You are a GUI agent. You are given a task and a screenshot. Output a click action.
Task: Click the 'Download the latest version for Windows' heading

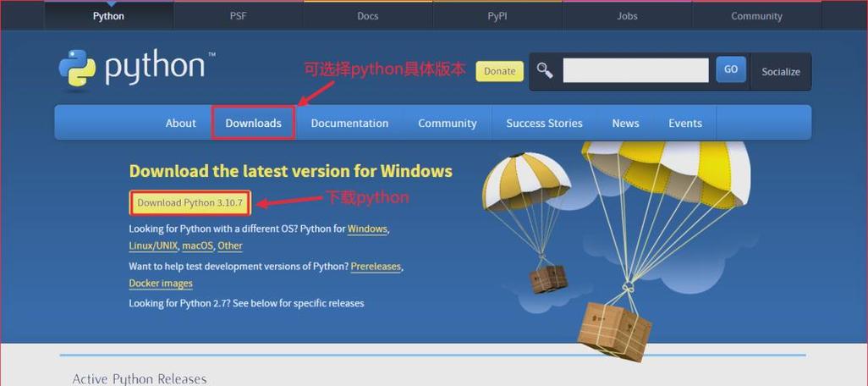[x=291, y=171]
